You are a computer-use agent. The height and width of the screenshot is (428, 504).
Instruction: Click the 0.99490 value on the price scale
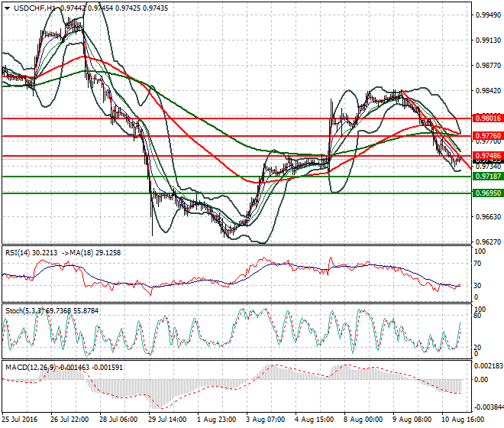[486, 15]
